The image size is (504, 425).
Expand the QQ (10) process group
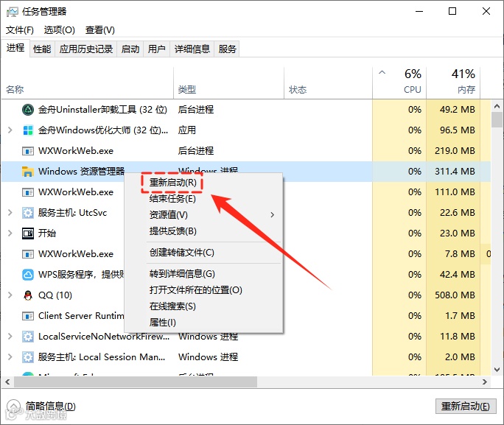click(10, 295)
